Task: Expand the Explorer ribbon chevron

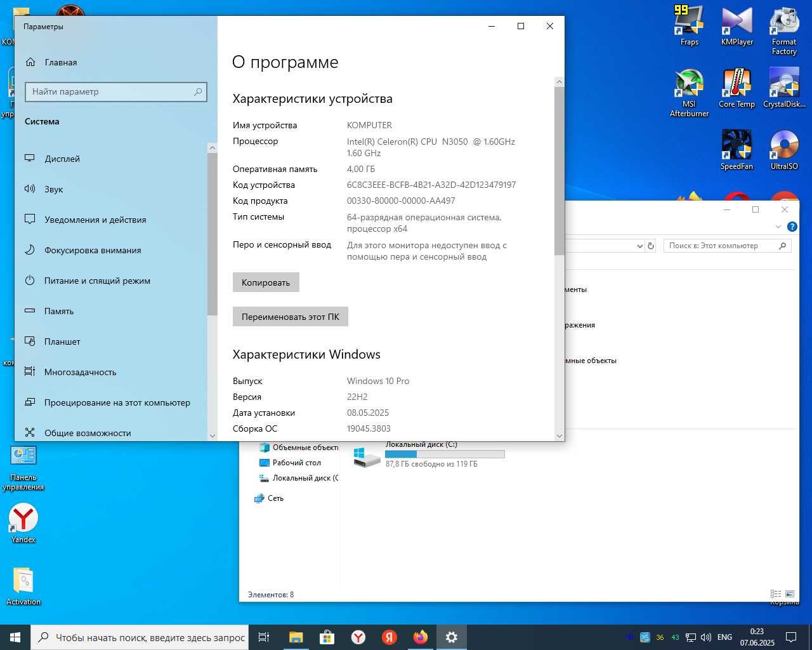Action: tap(778, 227)
